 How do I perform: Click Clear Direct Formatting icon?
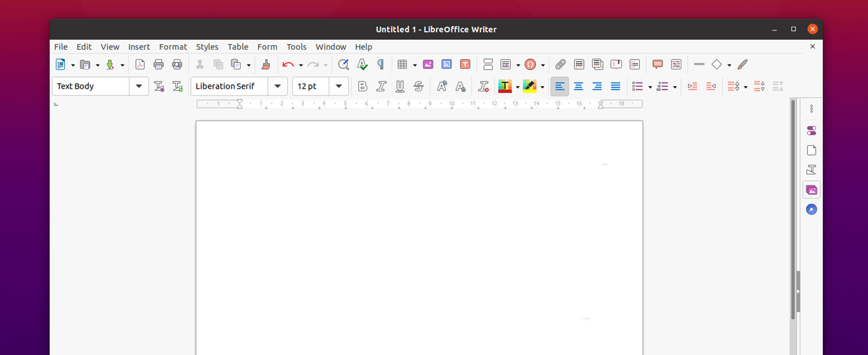pos(484,86)
